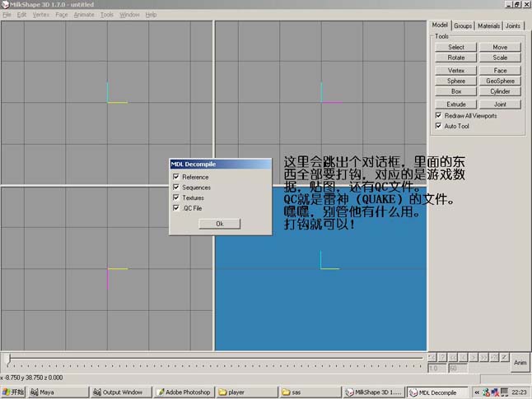Open the File menu
Viewport: 532px width, 399px height.
coord(7,15)
